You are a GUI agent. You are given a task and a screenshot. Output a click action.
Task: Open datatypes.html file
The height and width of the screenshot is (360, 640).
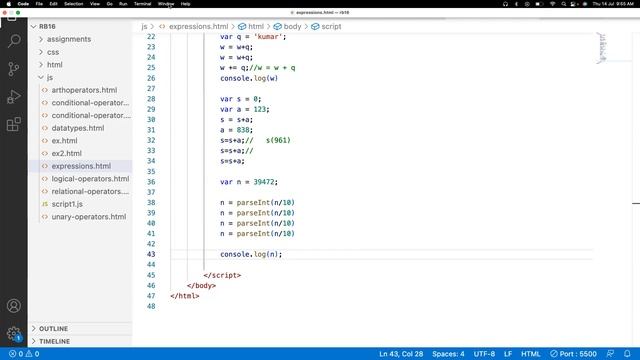pyautogui.click(x=78, y=128)
